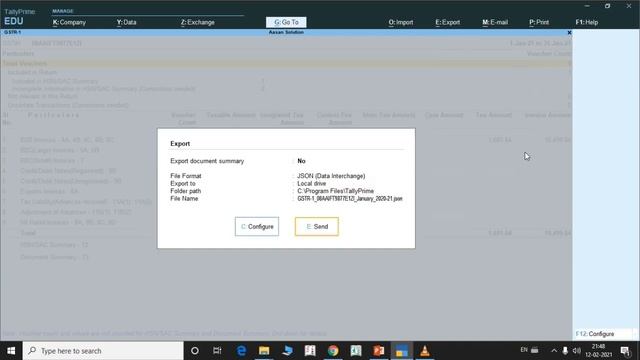Open the P: Print menu
640x360 pixels.
click(539, 22)
